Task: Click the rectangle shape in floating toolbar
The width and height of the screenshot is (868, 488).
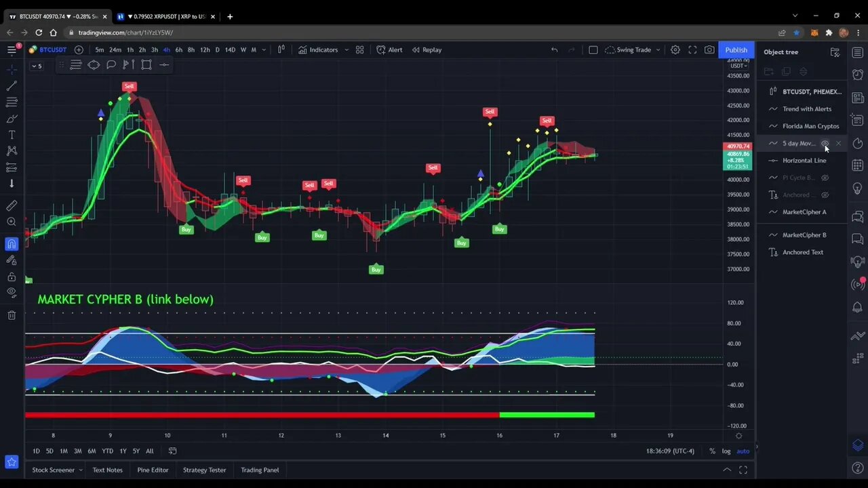Action: [x=146, y=64]
